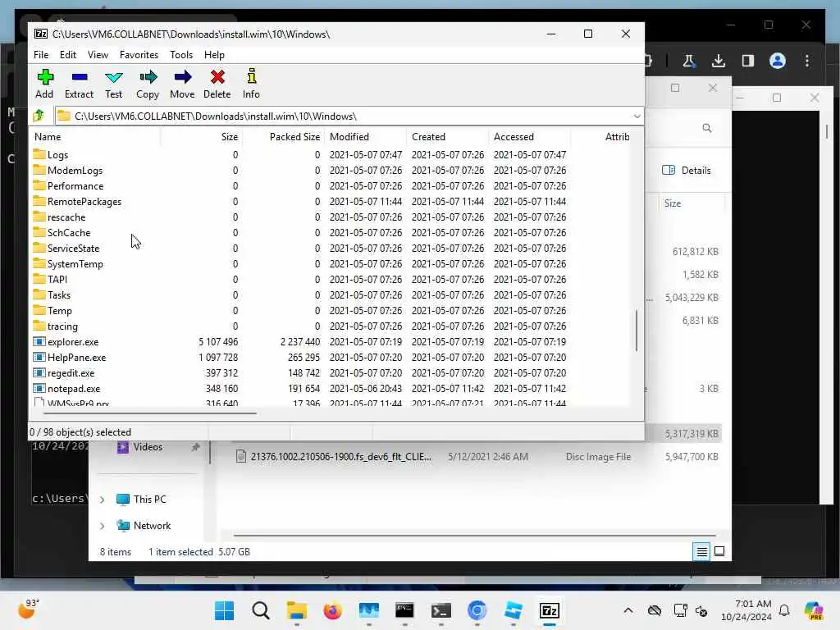Sort by Name column header
Viewport: 840px width, 630px height.
[x=95, y=137]
